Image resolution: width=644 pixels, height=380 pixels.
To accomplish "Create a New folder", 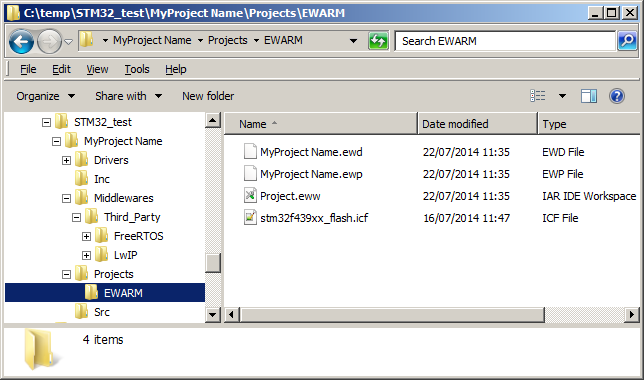I will click(208, 96).
